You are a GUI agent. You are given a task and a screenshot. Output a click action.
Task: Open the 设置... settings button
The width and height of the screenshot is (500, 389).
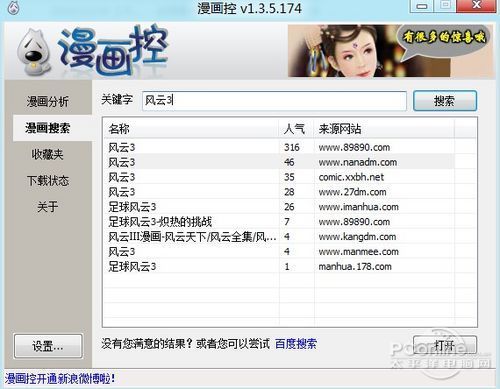[48, 346]
